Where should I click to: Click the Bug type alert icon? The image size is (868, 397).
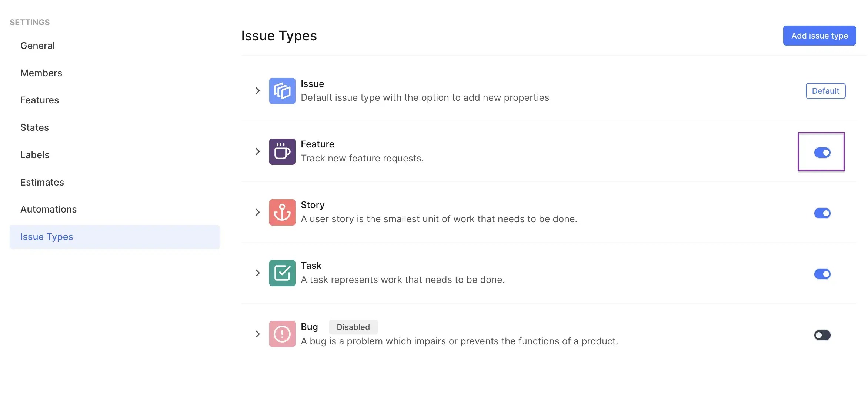(282, 334)
